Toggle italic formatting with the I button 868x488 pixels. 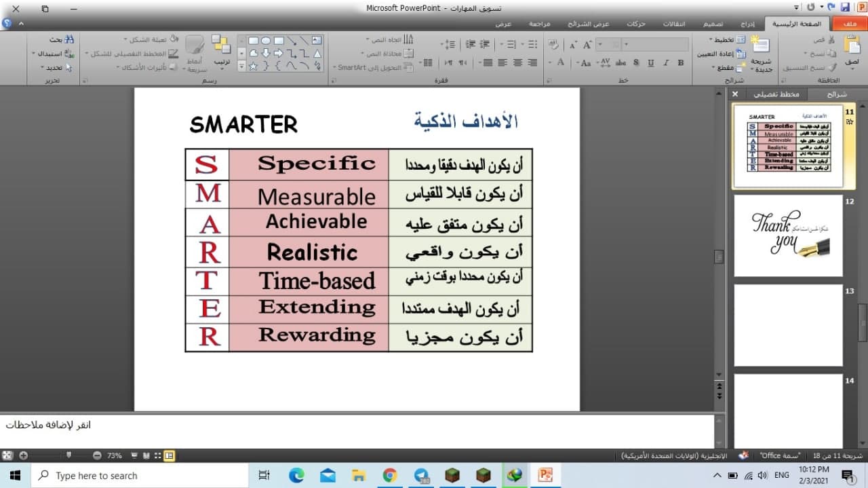coord(665,62)
